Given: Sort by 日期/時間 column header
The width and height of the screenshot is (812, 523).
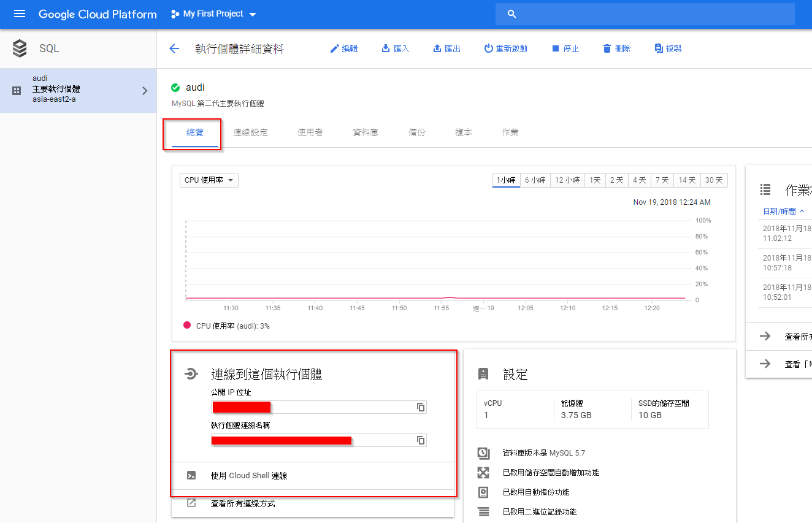Looking at the screenshot, I should coord(784,211).
